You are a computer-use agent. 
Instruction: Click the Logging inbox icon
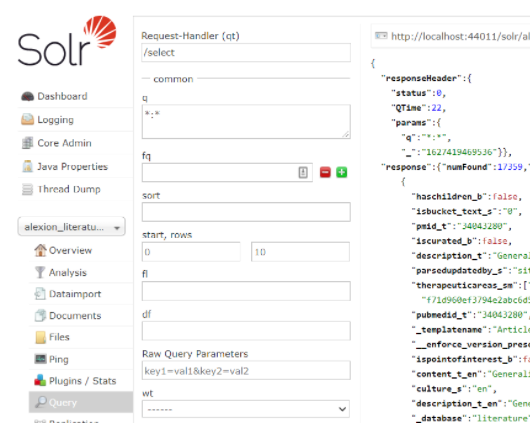click(27, 119)
